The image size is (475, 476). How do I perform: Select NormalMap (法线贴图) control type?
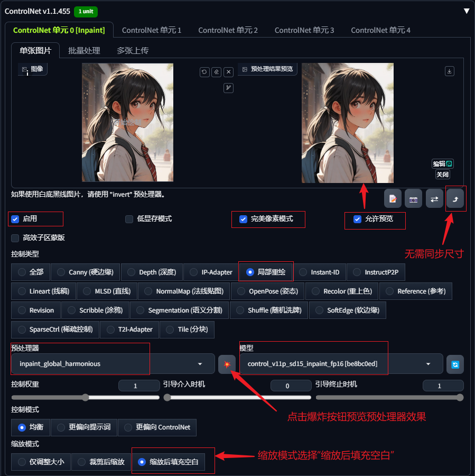pos(184,291)
